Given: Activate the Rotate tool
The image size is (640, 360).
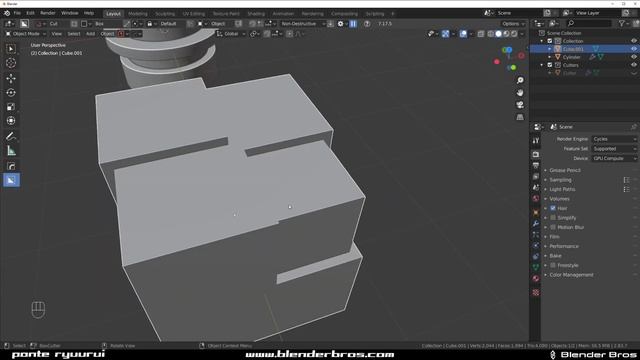Looking at the screenshot, I should pyautogui.click(x=11, y=93).
